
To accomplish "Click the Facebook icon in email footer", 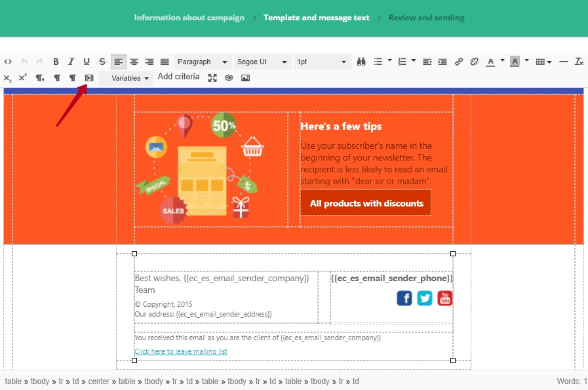I will 404,298.
